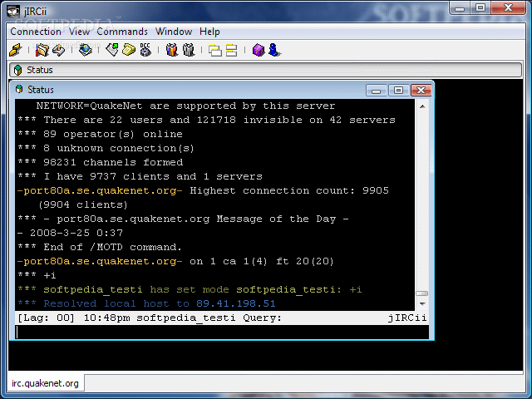Image resolution: width=532 pixels, height=399 pixels.
Task: Minimize the inner Status window
Action: pos(376,91)
